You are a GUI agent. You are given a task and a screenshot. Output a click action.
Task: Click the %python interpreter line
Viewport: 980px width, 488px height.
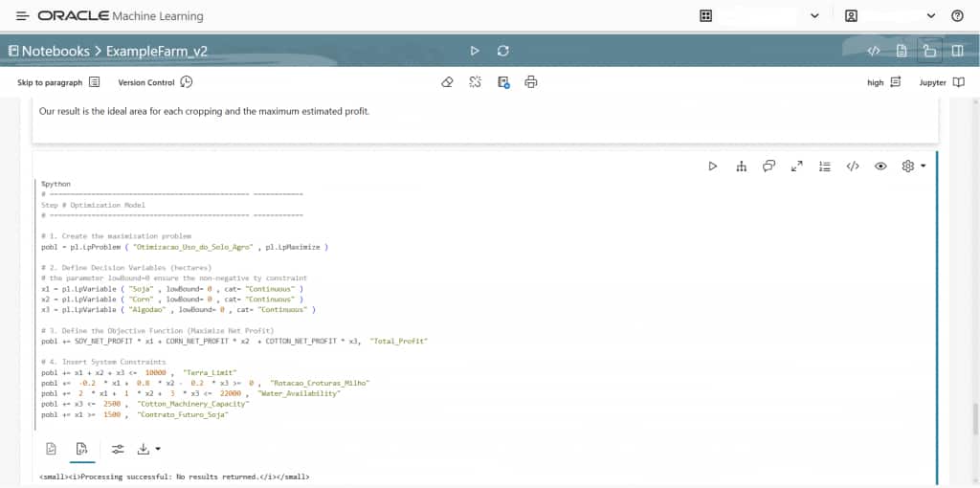pos(56,185)
